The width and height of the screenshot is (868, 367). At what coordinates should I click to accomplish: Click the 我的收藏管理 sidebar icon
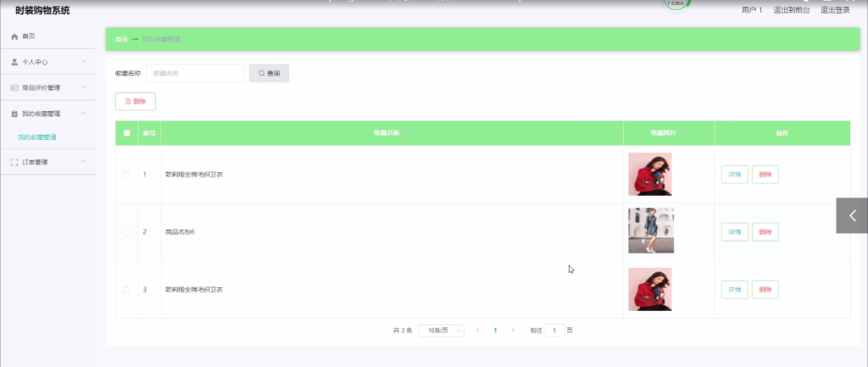[15, 114]
